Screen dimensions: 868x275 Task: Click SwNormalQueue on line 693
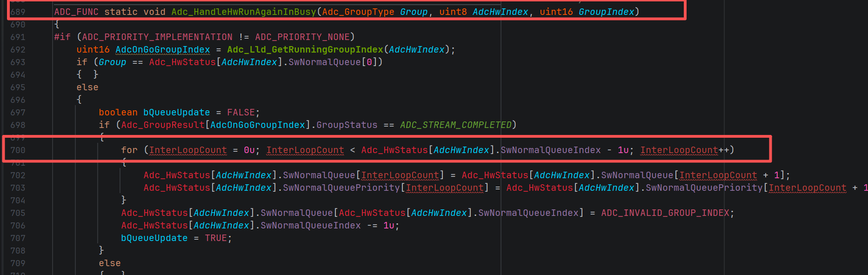point(325,62)
